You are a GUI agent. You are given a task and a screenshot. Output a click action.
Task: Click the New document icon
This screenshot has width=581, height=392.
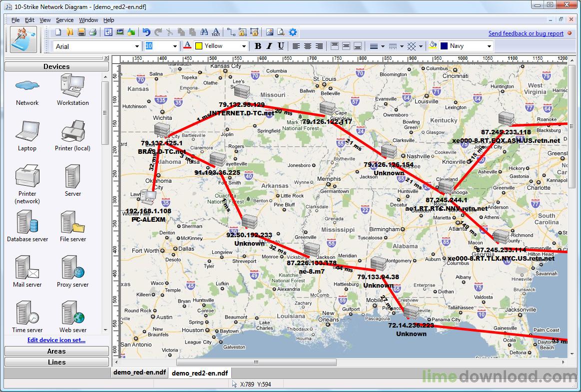pyautogui.click(x=58, y=32)
